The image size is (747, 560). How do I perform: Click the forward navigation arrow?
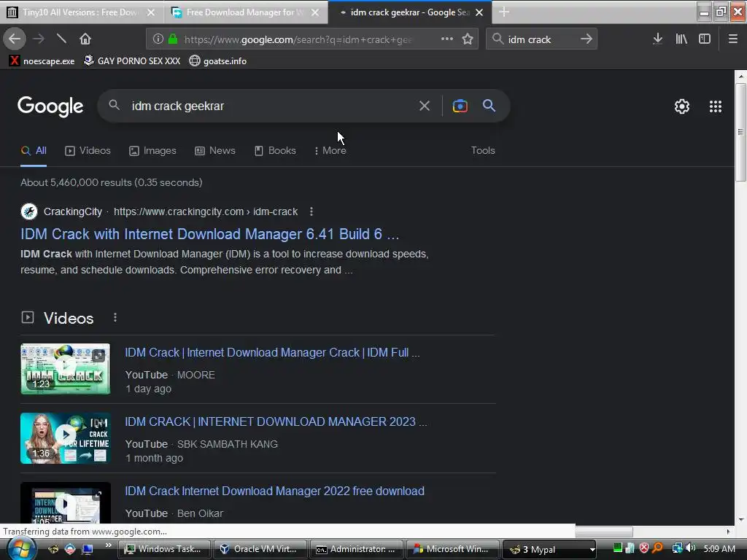[x=39, y=39]
